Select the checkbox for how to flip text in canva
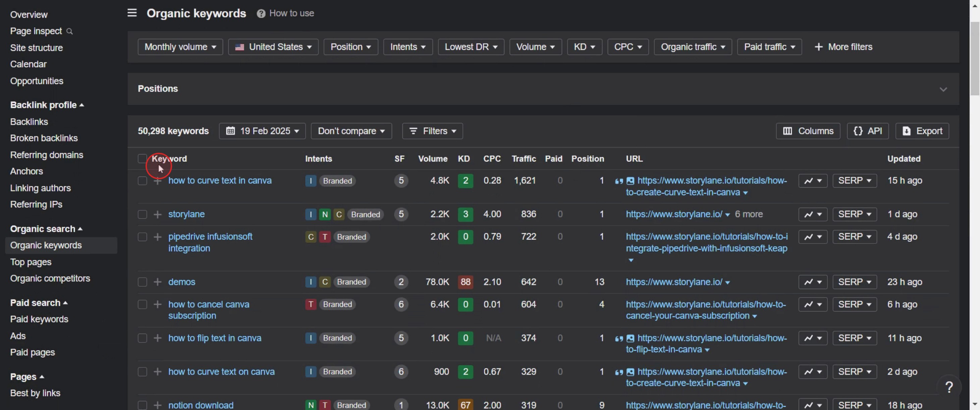 [x=142, y=338]
